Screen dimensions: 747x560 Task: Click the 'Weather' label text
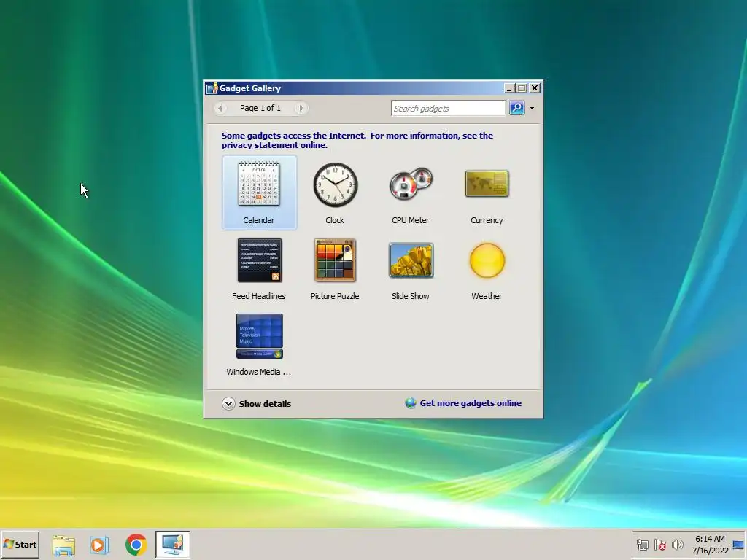pos(487,296)
